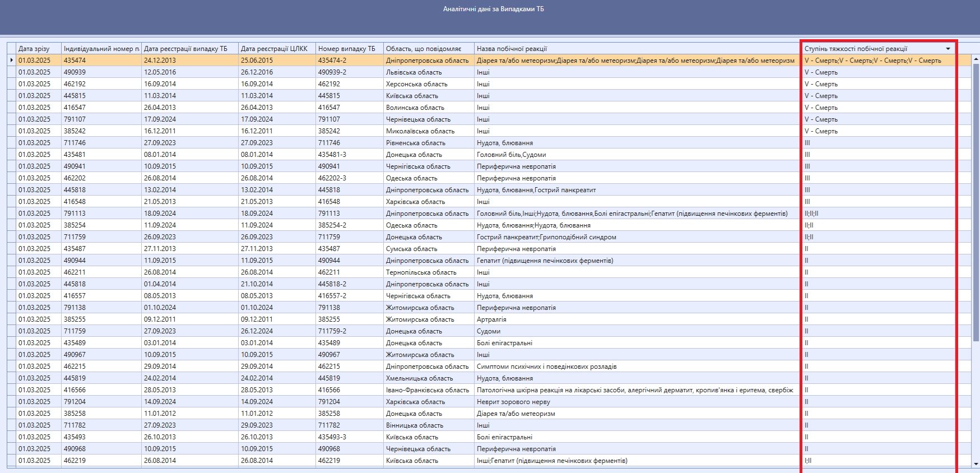Open filter dropdown in Ступінь тяжкості column header
Screen dimensions: 980x473
coord(948,49)
